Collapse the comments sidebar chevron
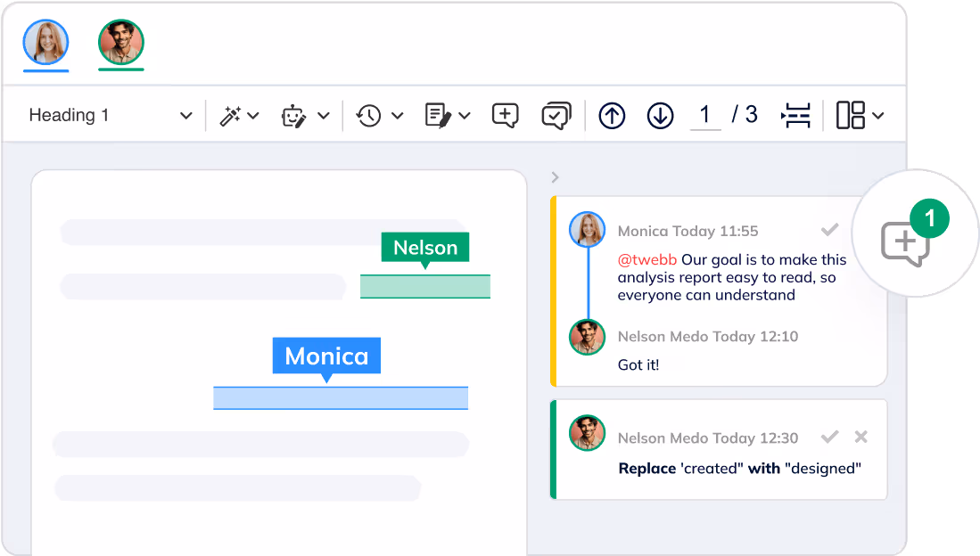This screenshot has width=980, height=556. (555, 176)
